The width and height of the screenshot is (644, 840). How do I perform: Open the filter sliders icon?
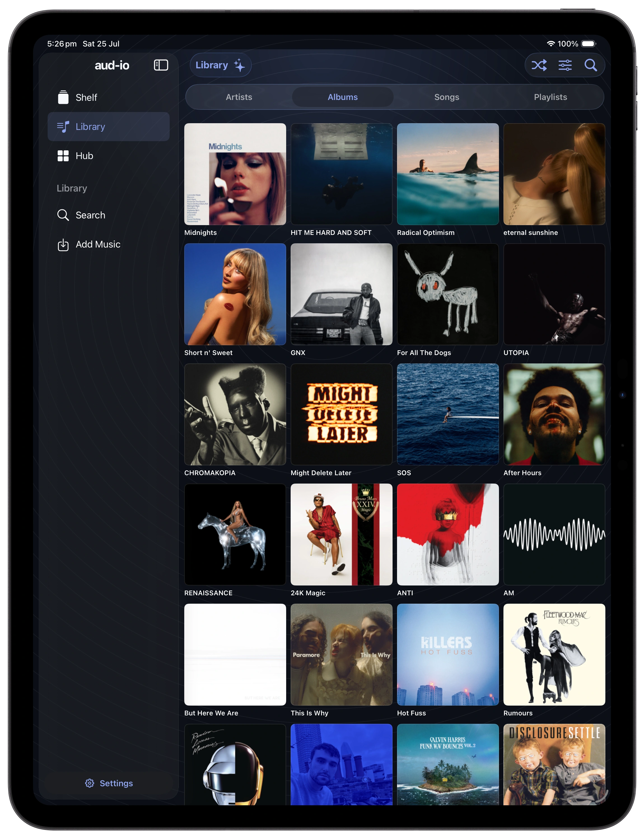[565, 65]
